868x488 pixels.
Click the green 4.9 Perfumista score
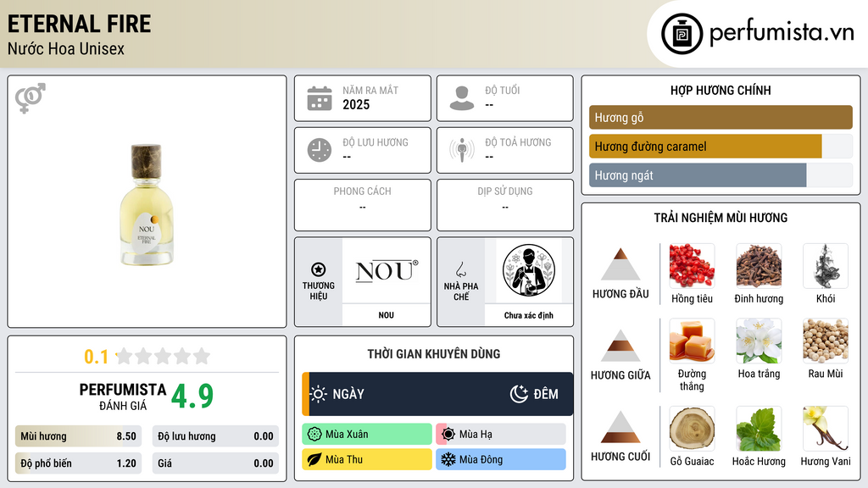coord(192,396)
